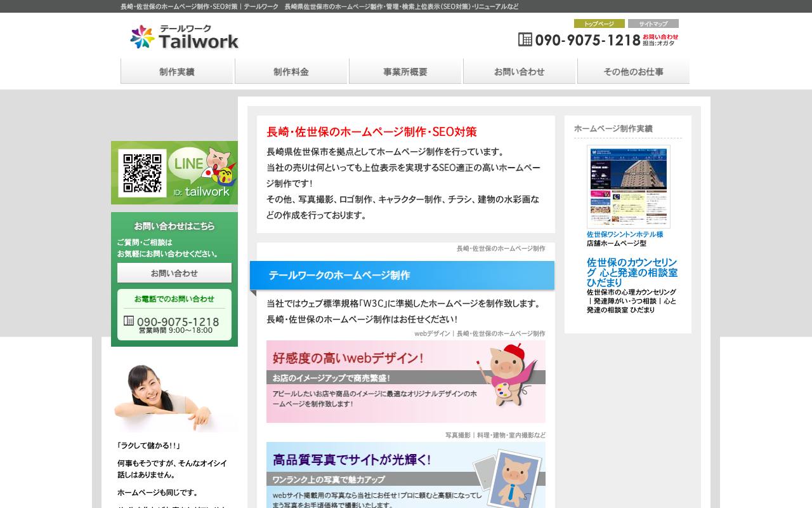Open the LINE QR code banner
Image resolution: width=812 pixels, height=508 pixels.
click(x=174, y=173)
